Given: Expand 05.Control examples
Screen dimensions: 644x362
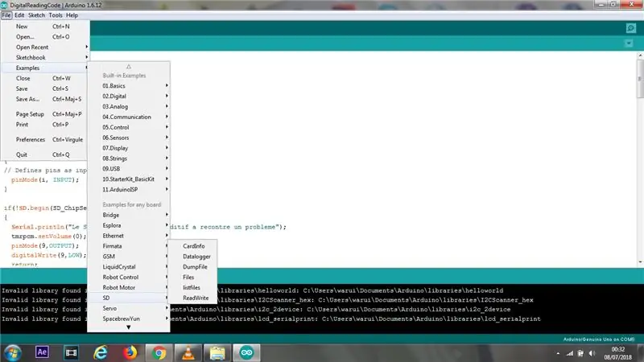Looking at the screenshot, I should 129,127.
